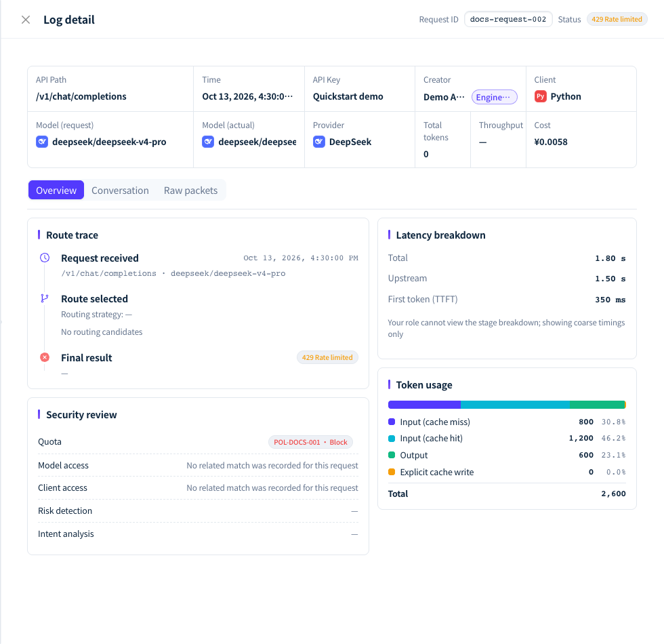Click the 429 Rate limited status badge in header
The image size is (664, 644).
pos(617,19)
